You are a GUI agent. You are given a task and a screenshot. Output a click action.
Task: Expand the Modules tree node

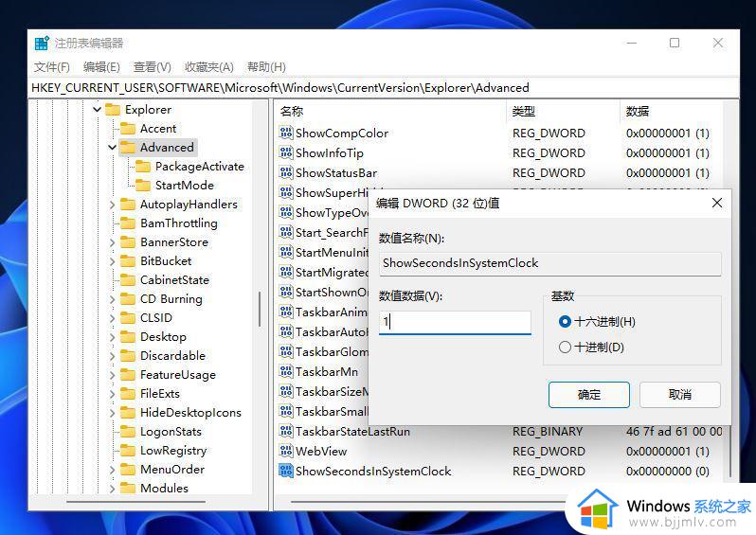pos(113,489)
